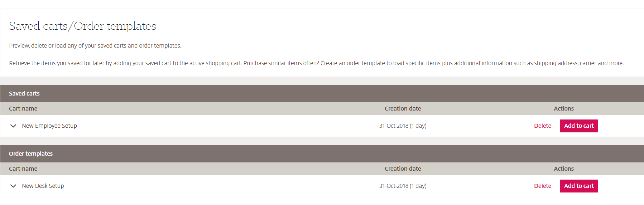Select Creation date header under Order templates

[403, 169]
